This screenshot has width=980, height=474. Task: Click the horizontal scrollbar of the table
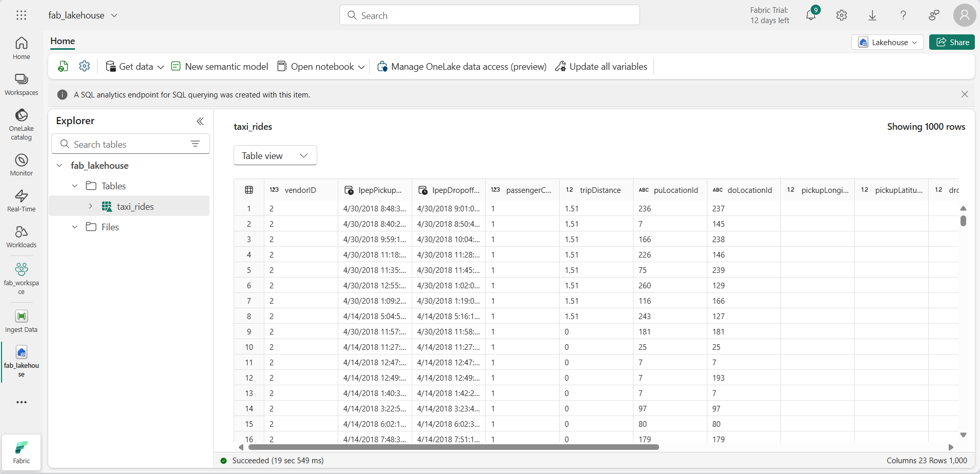tap(453, 447)
